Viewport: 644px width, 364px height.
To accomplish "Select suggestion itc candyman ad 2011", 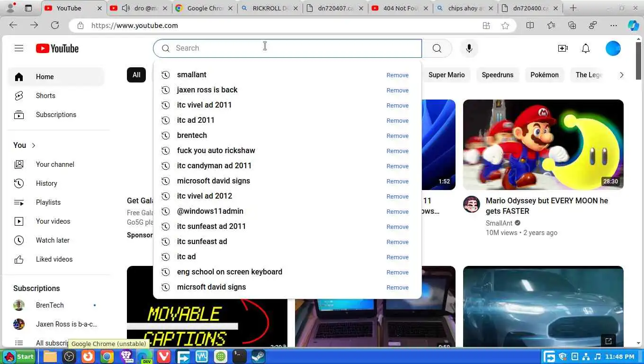I will (x=214, y=165).
